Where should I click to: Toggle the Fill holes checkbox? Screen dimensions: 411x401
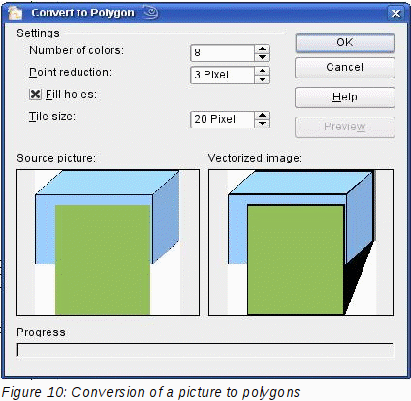(35, 94)
